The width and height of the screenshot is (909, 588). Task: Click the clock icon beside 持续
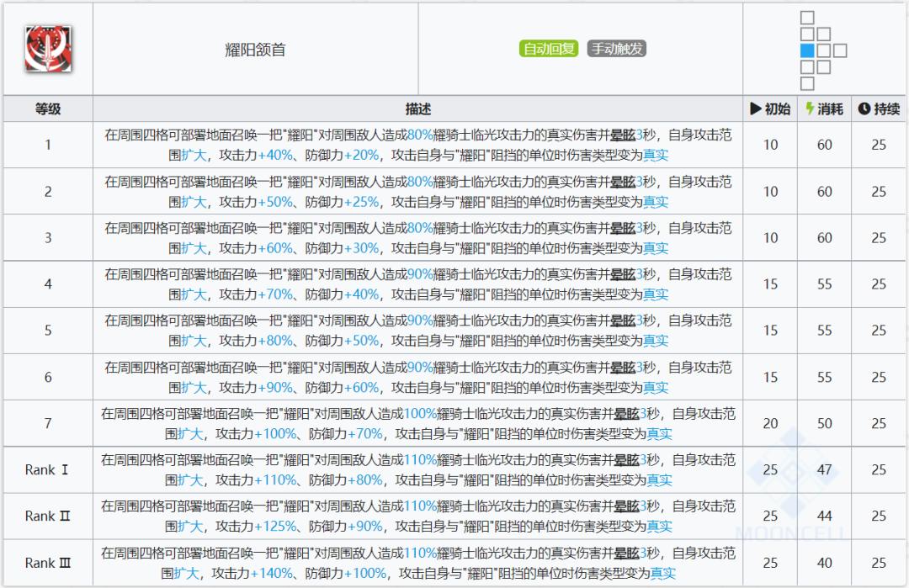coord(865,109)
